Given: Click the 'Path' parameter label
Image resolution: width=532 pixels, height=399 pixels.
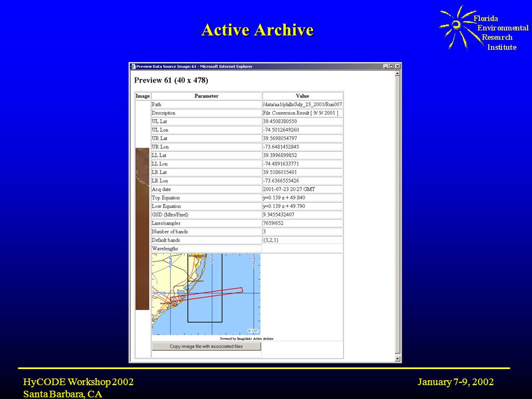Looking at the screenshot, I should (156, 105).
